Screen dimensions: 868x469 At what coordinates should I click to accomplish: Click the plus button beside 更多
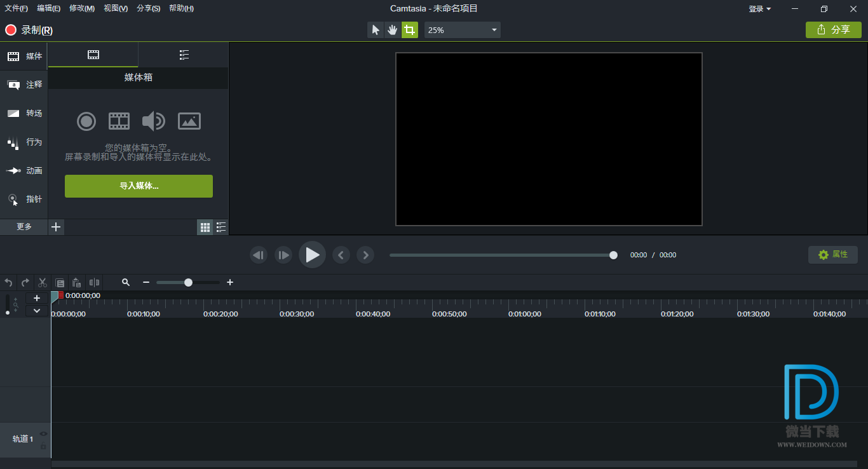[x=56, y=227]
